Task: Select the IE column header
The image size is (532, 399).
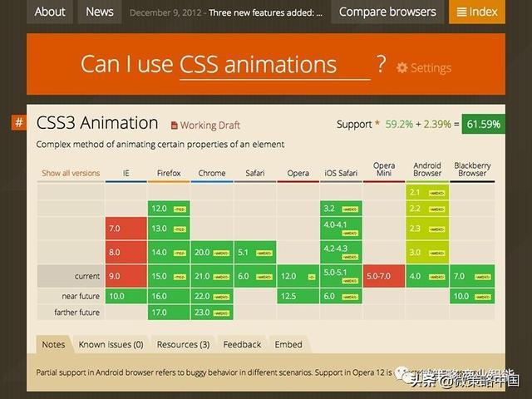Action: click(126, 173)
